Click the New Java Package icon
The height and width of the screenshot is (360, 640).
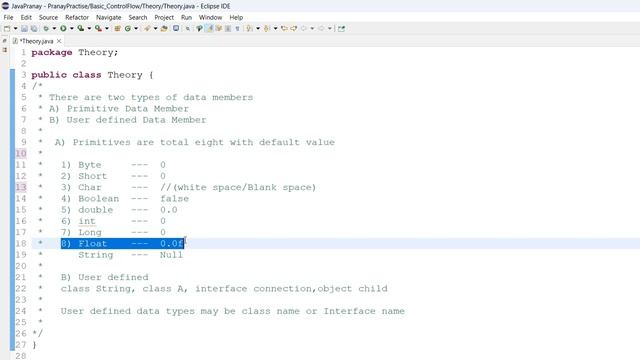click(117, 29)
